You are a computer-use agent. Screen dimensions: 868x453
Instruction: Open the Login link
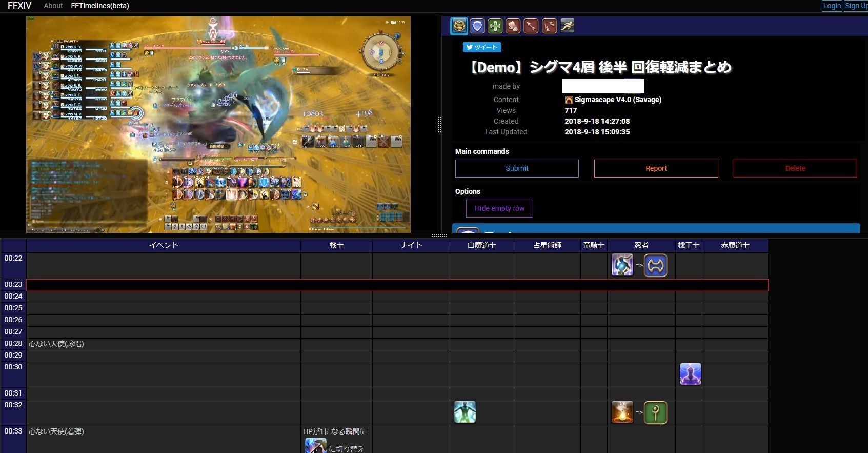coord(832,6)
